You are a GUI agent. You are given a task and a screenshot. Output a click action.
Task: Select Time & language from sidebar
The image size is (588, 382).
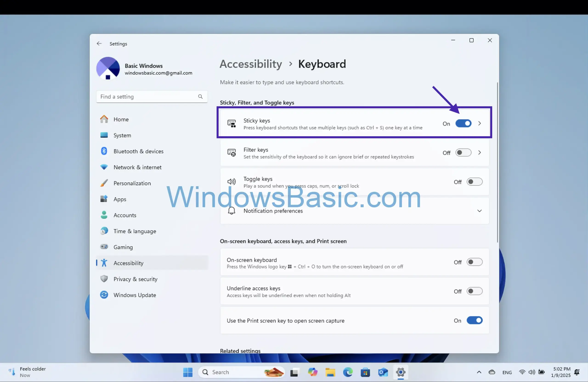[135, 231]
